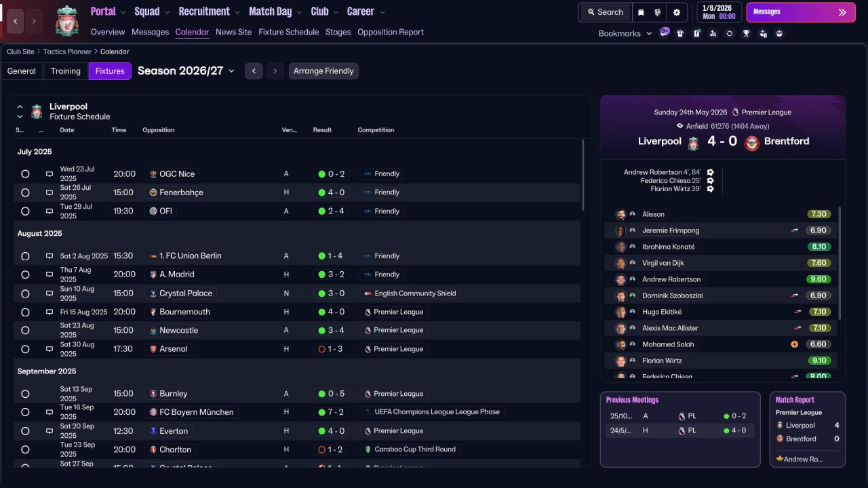Screen dimensions: 868x488
Task: Open the settings gear icon
Action: pos(677,12)
